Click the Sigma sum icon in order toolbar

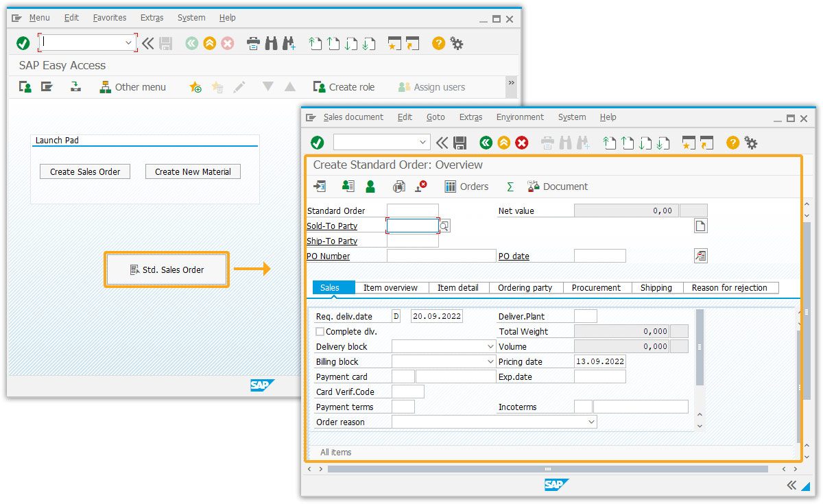510,187
